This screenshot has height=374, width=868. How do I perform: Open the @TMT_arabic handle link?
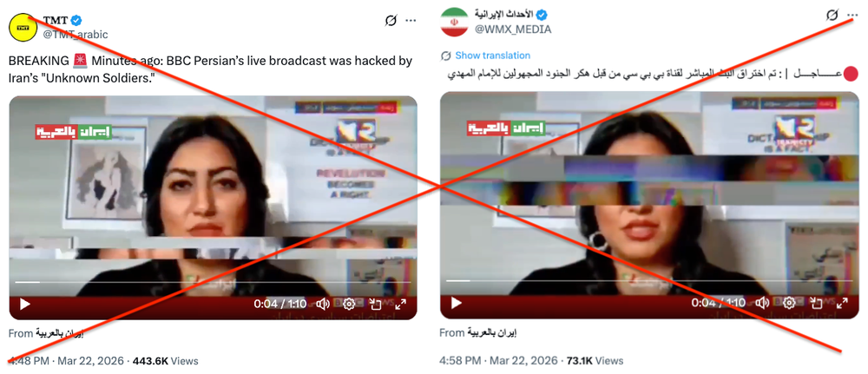point(76,34)
